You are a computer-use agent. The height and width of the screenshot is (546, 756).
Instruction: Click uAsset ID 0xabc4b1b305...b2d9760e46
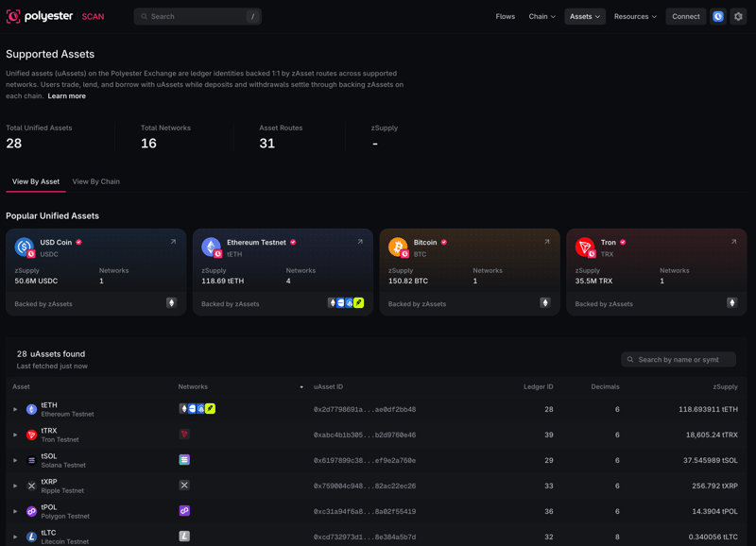click(365, 435)
